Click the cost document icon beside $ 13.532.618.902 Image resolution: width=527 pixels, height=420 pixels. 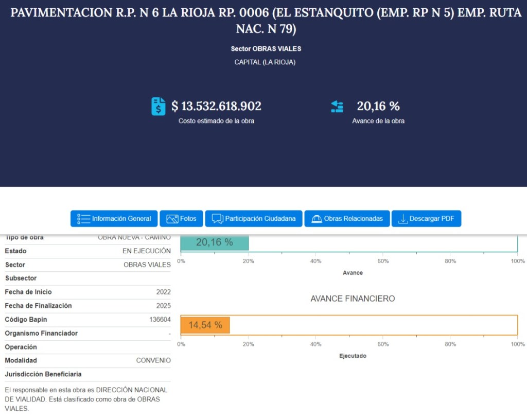pos(159,107)
